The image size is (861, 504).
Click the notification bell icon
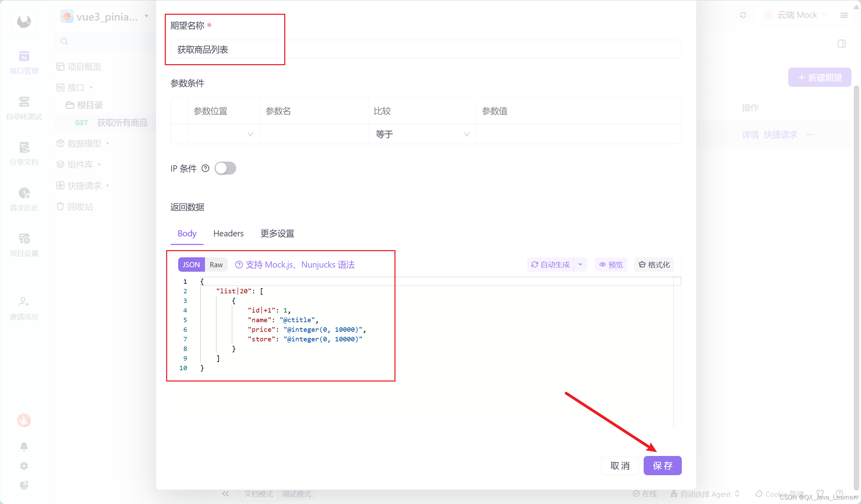(24, 446)
